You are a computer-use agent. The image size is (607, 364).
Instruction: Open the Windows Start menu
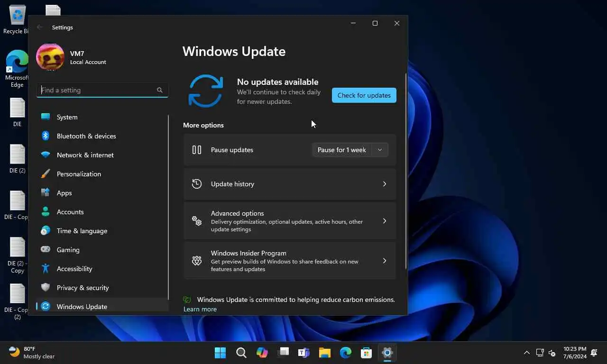coord(220,353)
